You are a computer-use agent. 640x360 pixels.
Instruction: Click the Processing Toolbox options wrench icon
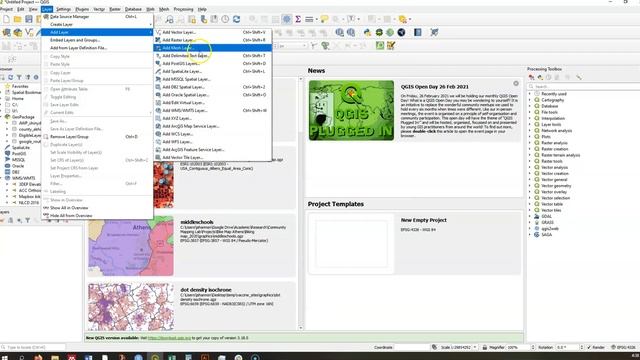[578, 77]
